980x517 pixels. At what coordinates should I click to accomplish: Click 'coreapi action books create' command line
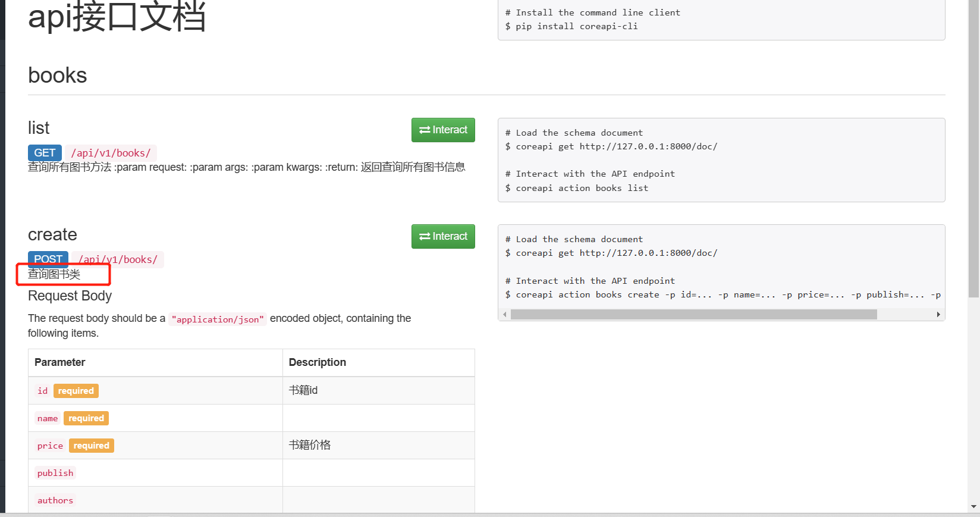click(x=723, y=294)
